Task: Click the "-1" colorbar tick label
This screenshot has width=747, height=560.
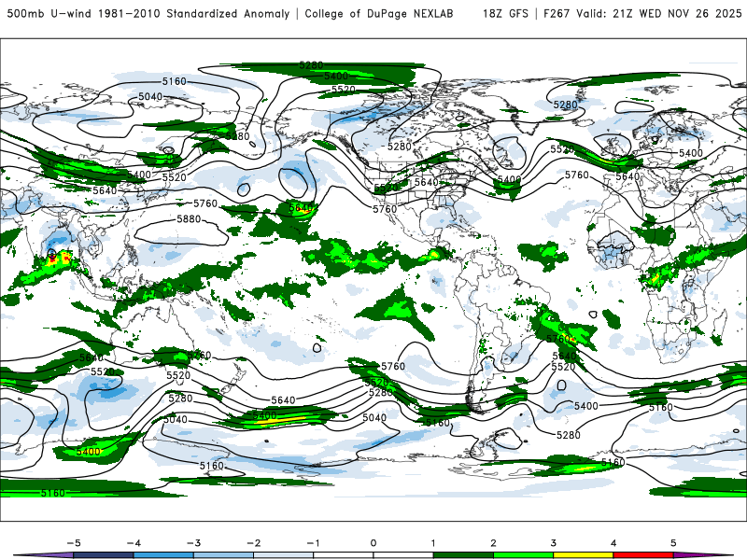Action: pyautogui.click(x=313, y=543)
